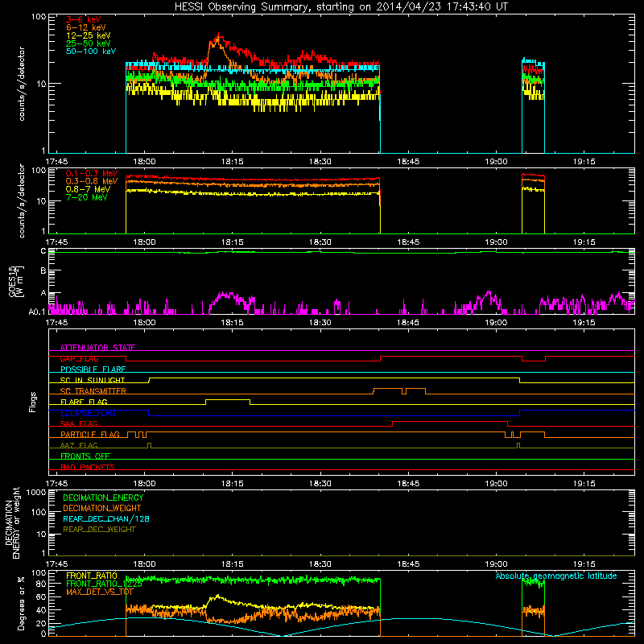The height and width of the screenshot is (644, 644).
Task: Select the GAP_FLAG label
Action: 79,358
